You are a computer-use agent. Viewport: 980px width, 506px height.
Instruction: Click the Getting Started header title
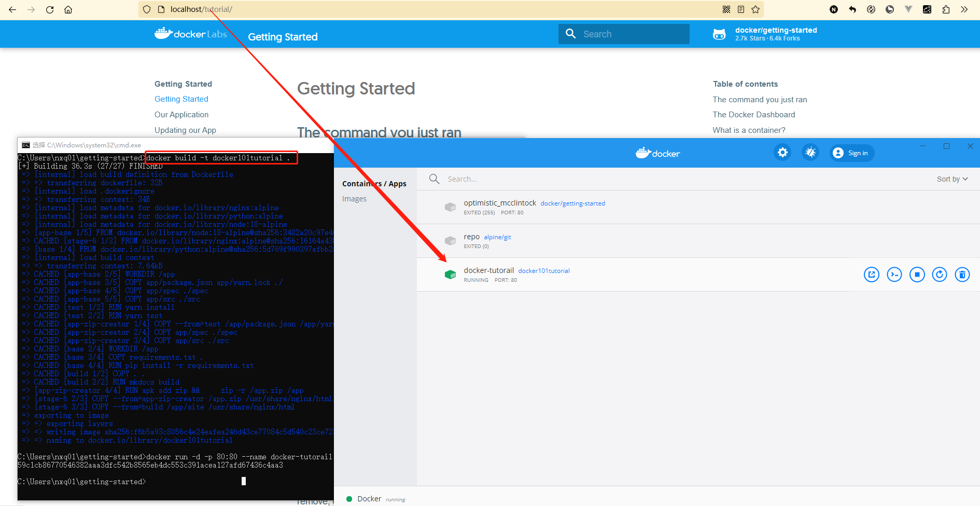pos(283,37)
